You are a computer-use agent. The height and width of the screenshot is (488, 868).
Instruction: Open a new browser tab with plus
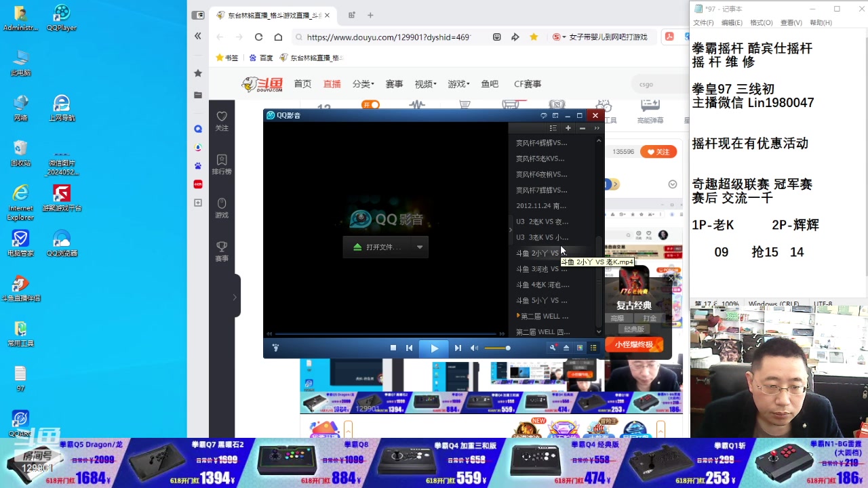[x=370, y=15]
